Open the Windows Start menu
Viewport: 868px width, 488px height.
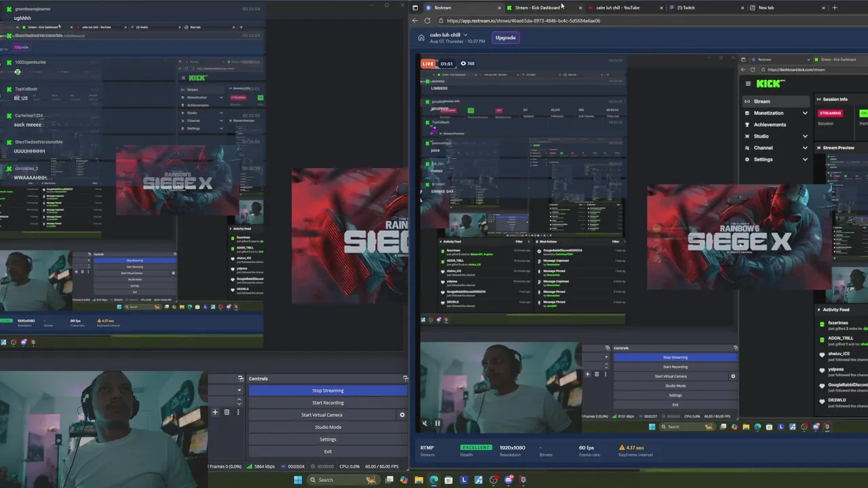click(298, 480)
